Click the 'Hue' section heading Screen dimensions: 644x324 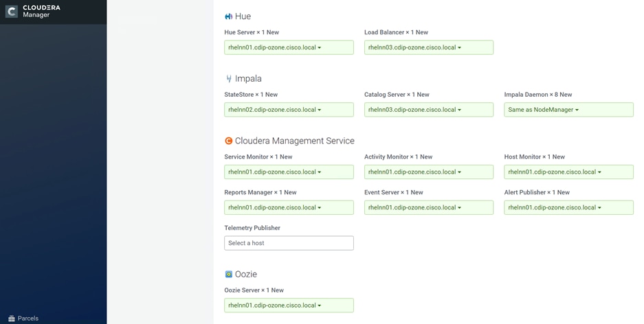(x=243, y=16)
